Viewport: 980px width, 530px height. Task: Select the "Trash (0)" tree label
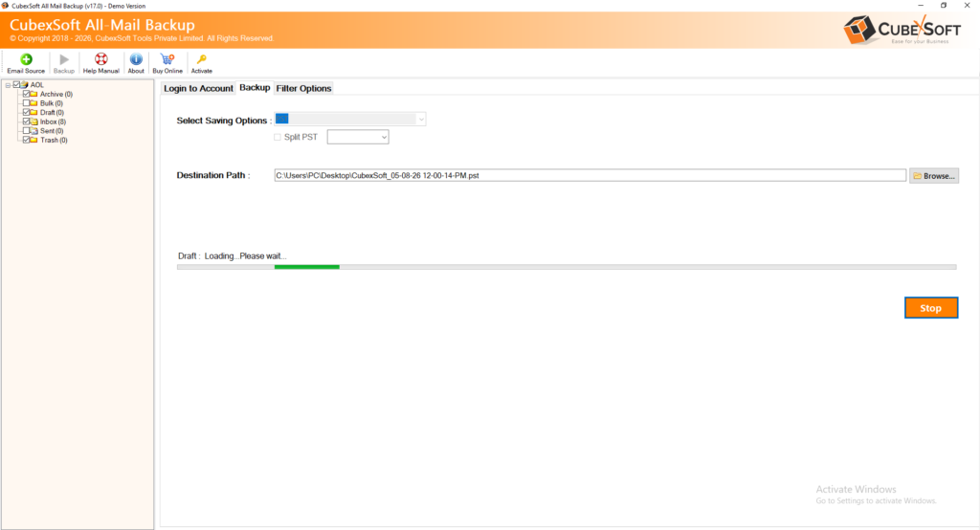(54, 140)
